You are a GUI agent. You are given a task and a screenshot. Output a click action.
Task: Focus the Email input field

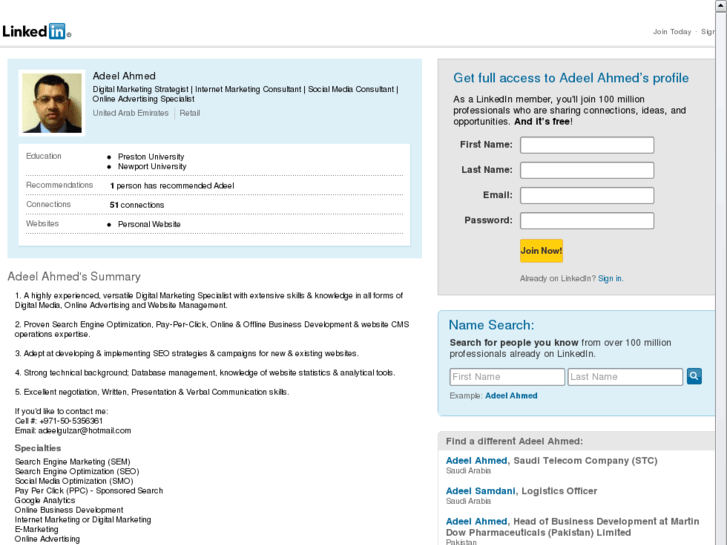pyautogui.click(x=587, y=195)
